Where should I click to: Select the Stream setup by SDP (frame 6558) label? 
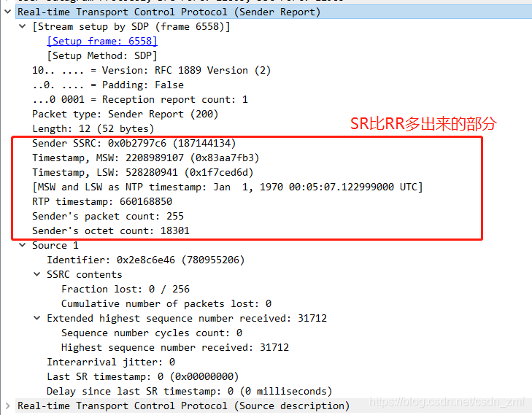pos(131,26)
